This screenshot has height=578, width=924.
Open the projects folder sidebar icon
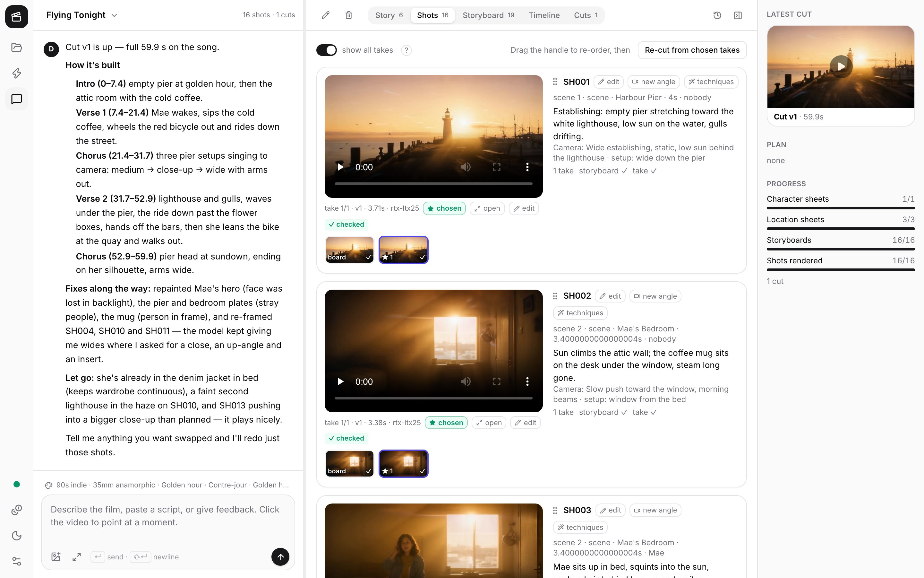(x=16, y=48)
